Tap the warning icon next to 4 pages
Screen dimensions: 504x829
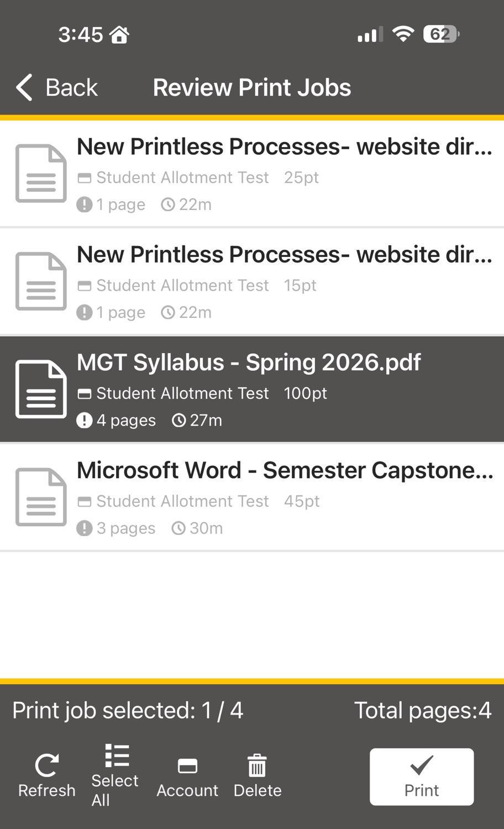coord(84,420)
